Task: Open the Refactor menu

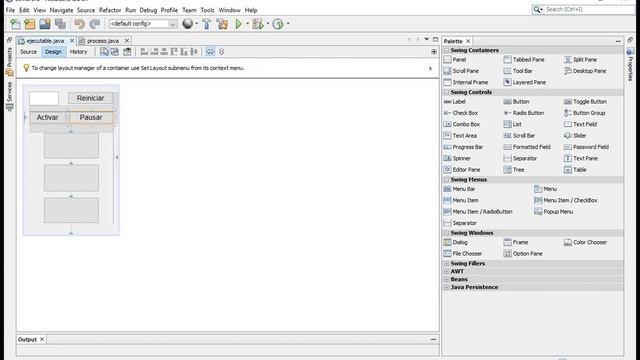Action: click(110, 10)
